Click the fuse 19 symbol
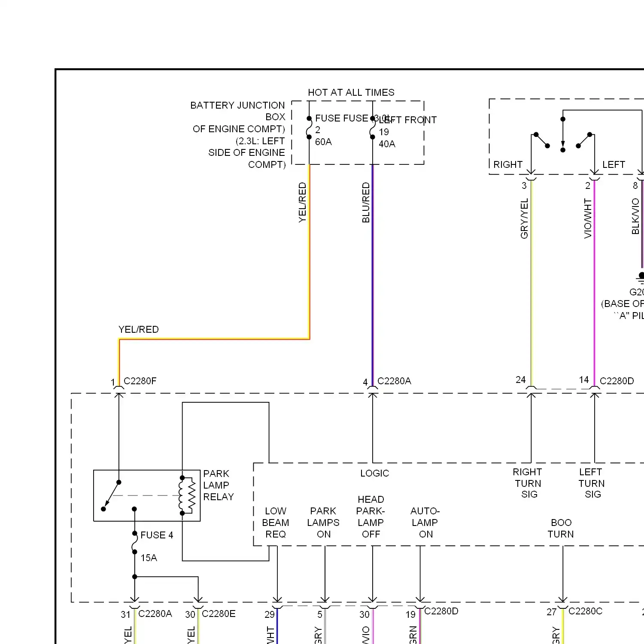This screenshot has height=644, width=644. point(372,128)
